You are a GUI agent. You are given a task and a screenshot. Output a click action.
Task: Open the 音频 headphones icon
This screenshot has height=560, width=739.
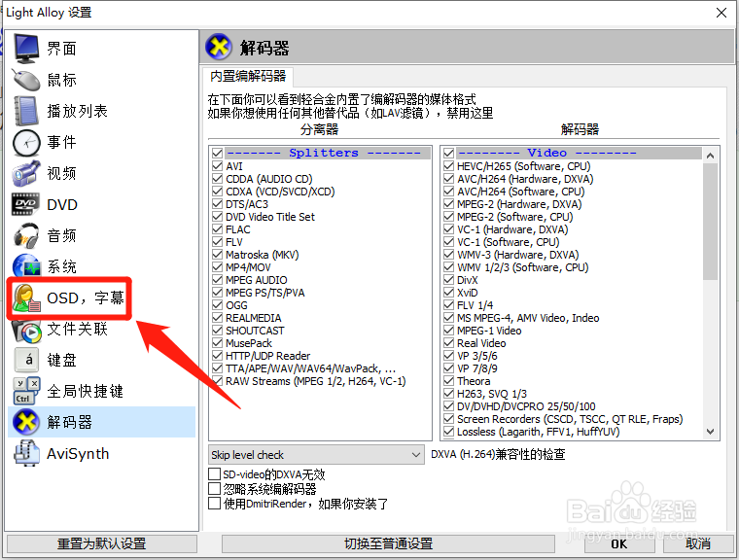click(x=27, y=235)
